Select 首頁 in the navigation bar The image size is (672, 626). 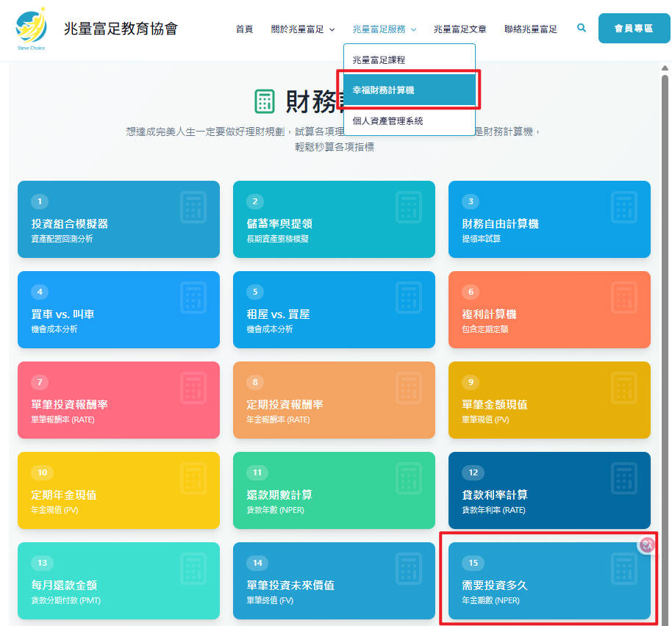pyautogui.click(x=244, y=29)
